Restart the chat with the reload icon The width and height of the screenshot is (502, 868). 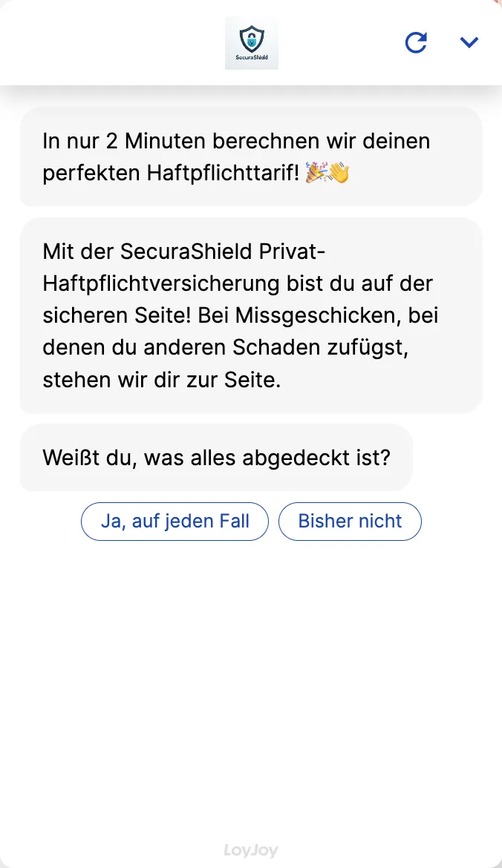(416, 42)
